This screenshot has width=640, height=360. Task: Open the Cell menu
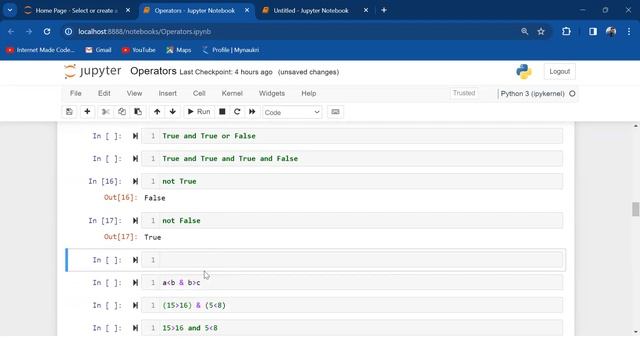[x=199, y=93]
